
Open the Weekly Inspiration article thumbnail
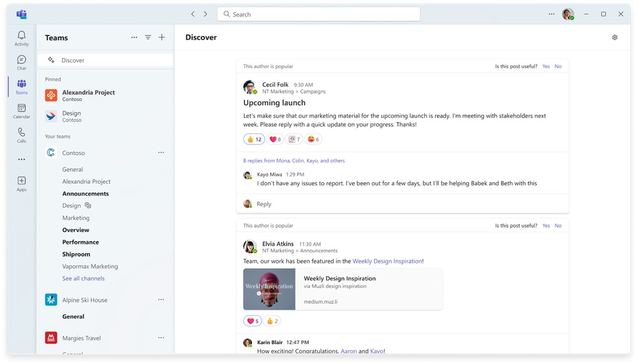269,289
